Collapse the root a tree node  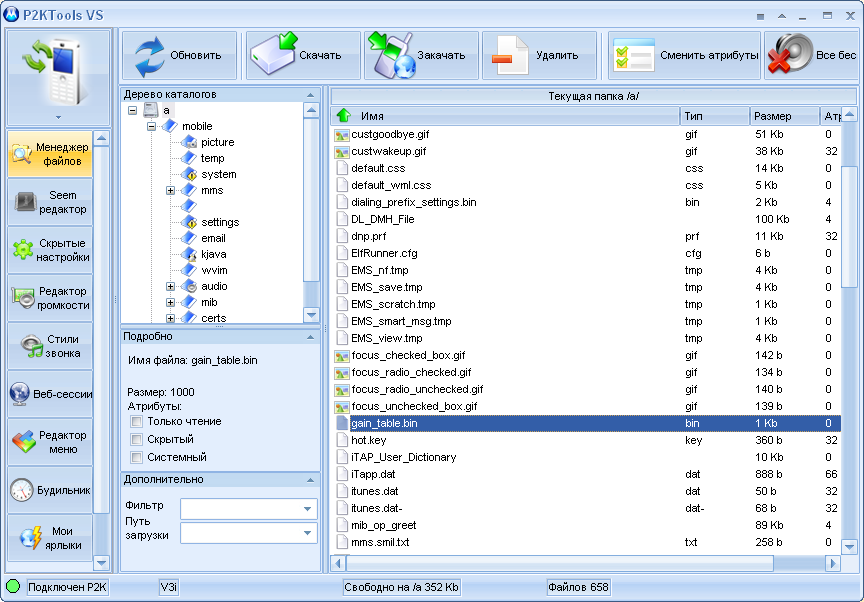(133, 110)
